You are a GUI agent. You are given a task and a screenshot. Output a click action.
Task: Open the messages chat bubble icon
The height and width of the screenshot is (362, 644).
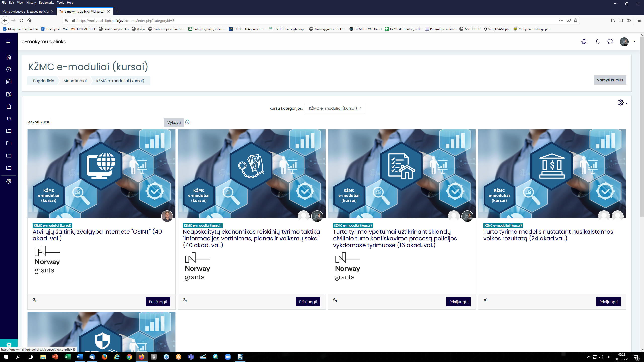[x=610, y=42]
